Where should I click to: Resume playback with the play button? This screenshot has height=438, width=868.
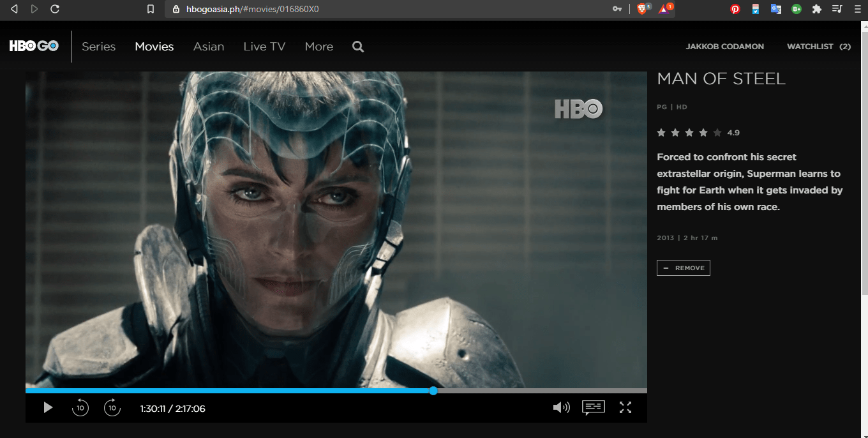click(48, 407)
